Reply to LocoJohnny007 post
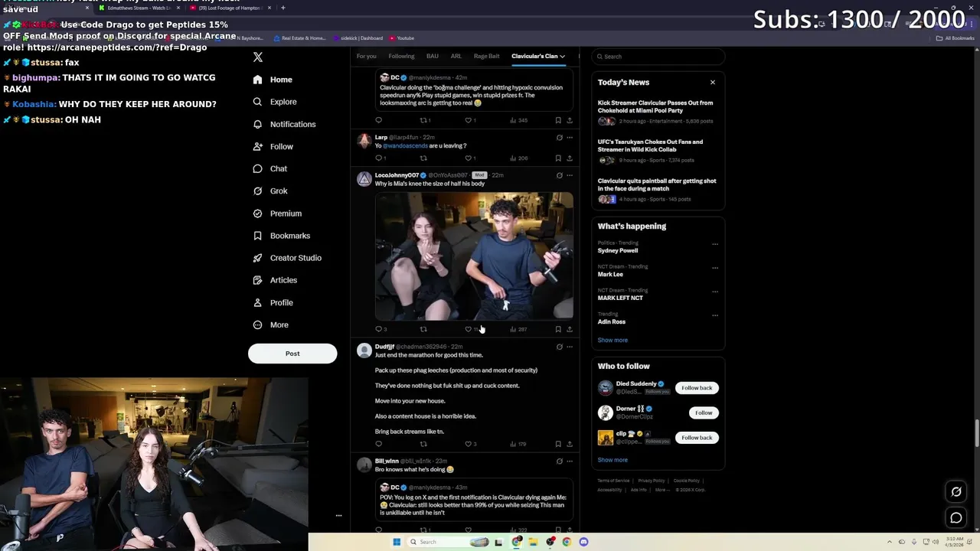 [x=378, y=329]
